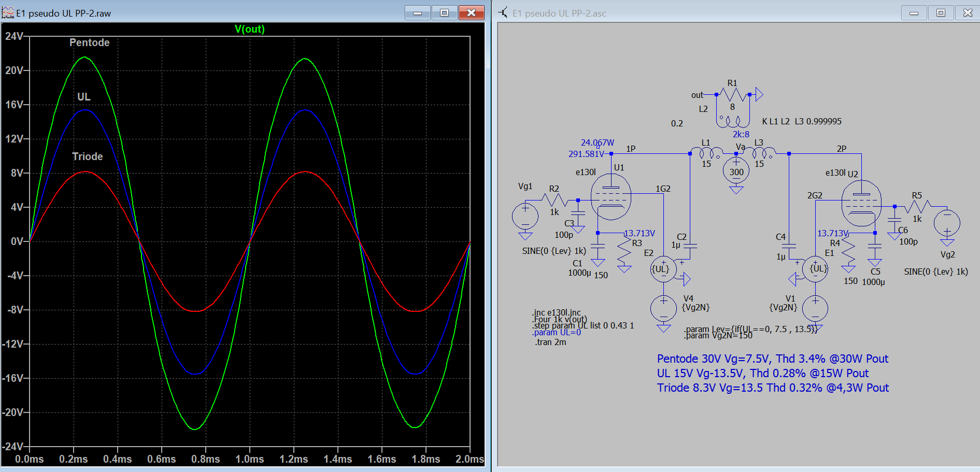
Task: Select the U1 e130l tube symbol
Action: [x=611, y=197]
